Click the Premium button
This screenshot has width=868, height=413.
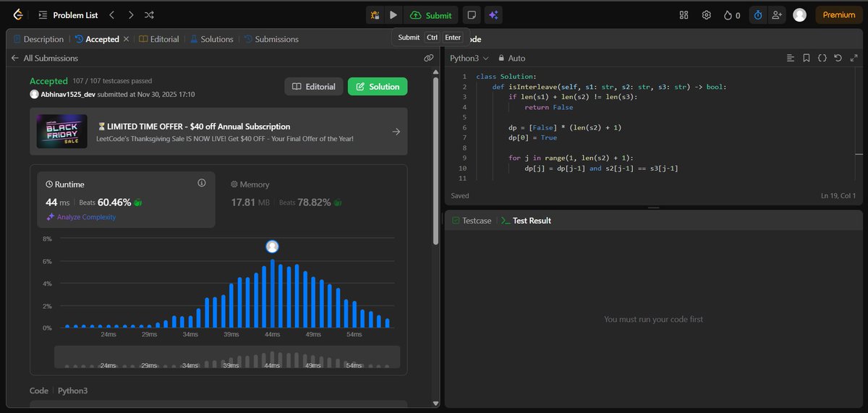[x=839, y=14]
